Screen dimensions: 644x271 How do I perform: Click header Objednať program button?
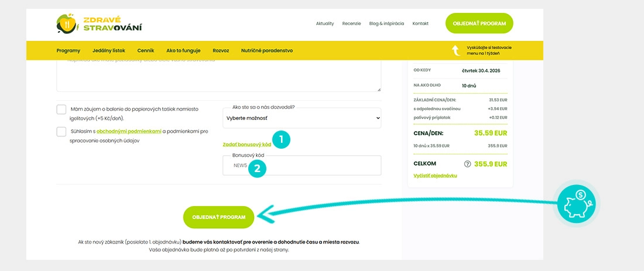[x=479, y=23]
